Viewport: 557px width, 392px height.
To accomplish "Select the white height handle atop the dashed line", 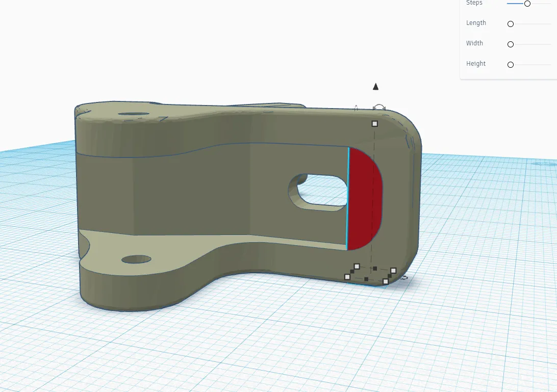I will (374, 124).
